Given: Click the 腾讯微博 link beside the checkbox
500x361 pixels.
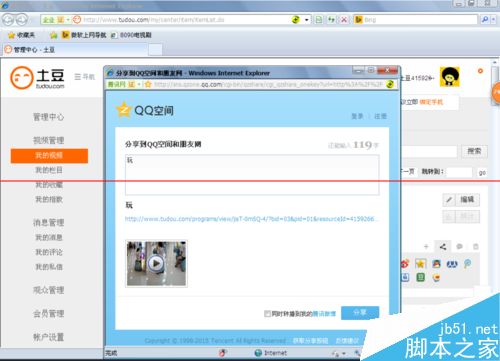Looking at the screenshot, I should 324,314.
